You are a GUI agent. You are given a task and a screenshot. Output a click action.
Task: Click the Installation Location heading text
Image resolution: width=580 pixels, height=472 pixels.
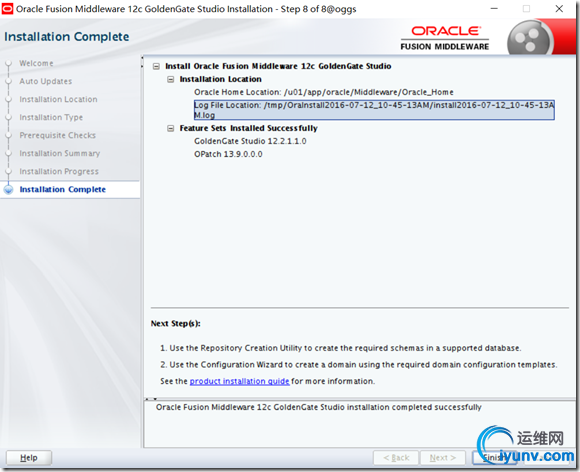220,79
